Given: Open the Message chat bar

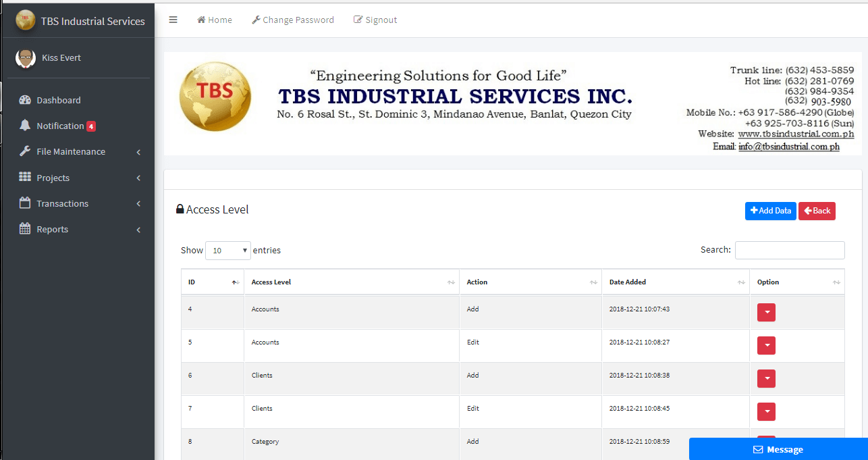Looking at the screenshot, I should coord(778,449).
